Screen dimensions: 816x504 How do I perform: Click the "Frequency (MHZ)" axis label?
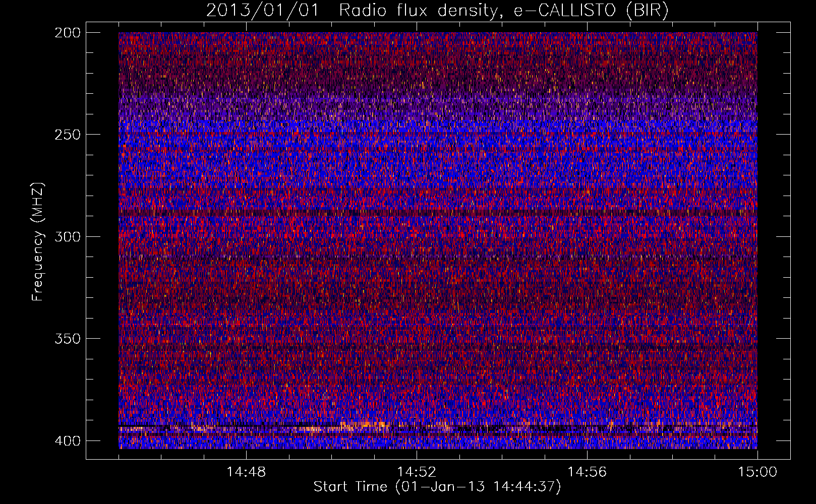(x=38, y=242)
